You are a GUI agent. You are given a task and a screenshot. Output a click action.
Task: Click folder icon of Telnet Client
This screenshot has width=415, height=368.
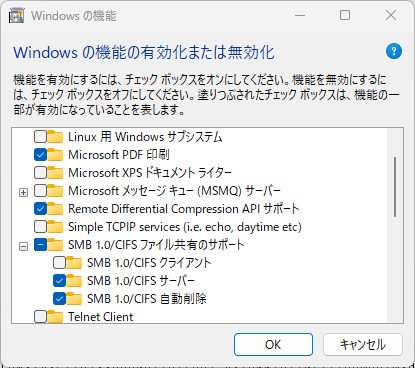[x=55, y=317]
